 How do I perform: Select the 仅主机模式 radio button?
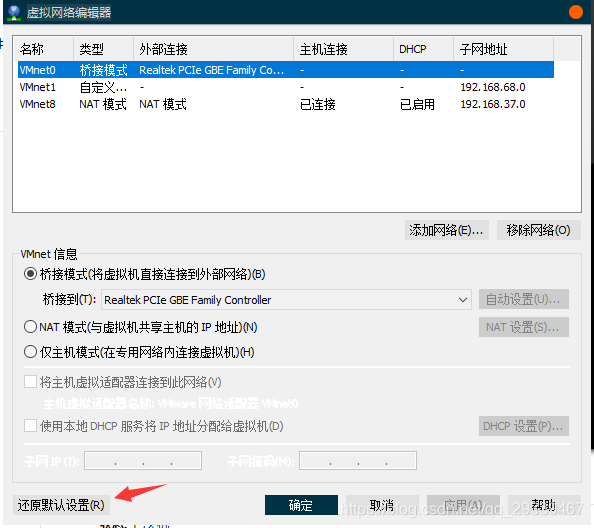(x=30, y=352)
